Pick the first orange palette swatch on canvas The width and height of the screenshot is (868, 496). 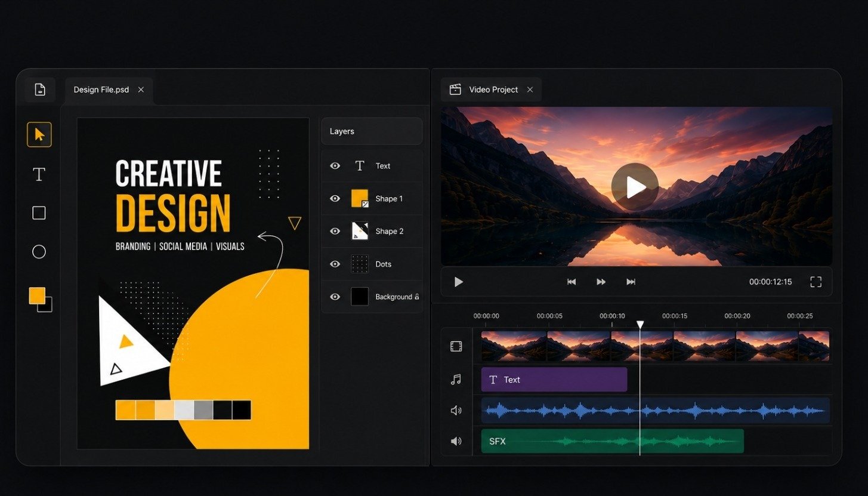pos(125,410)
